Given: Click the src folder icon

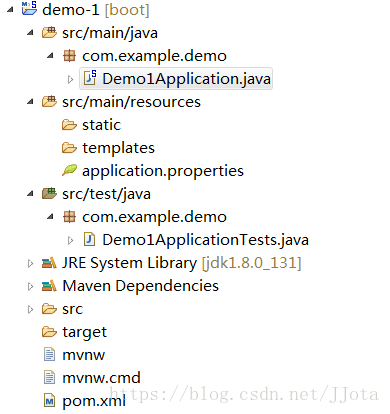Looking at the screenshot, I should pyautogui.click(x=49, y=309).
